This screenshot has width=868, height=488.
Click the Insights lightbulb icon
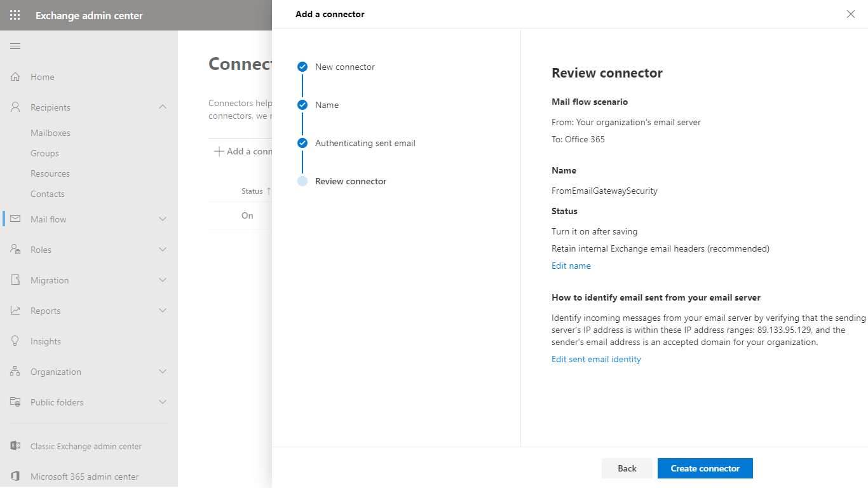(15, 341)
